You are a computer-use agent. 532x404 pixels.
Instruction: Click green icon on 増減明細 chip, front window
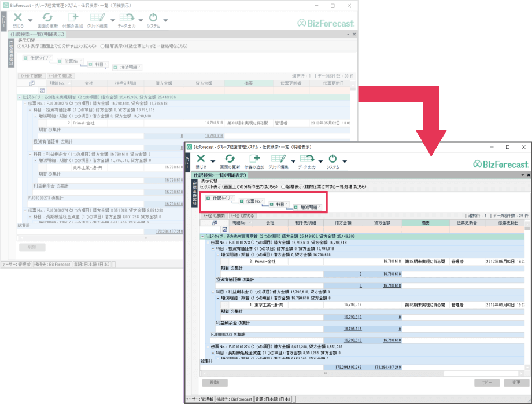(295, 207)
